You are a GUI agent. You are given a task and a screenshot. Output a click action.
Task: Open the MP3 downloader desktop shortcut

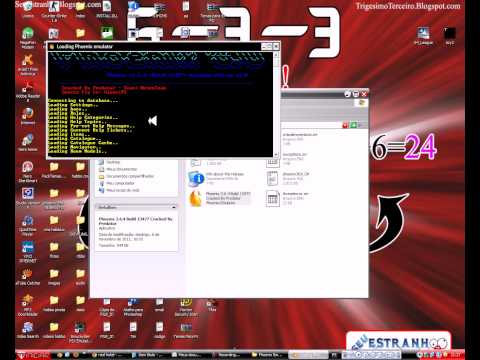click(x=28, y=305)
